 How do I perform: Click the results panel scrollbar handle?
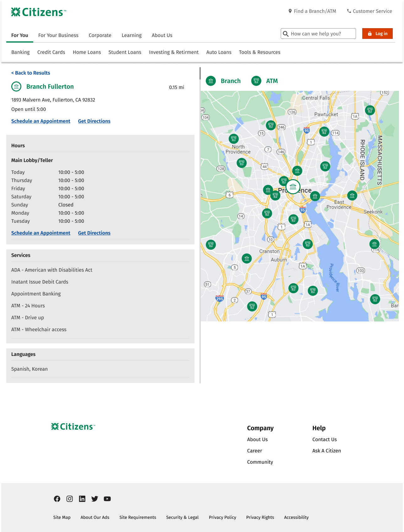click(200, 73)
